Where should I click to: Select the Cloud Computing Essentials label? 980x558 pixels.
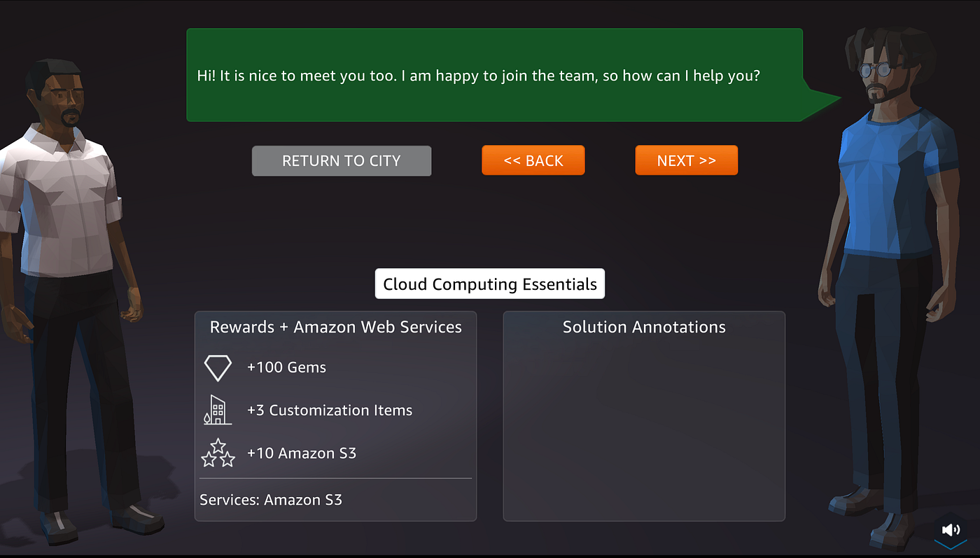490,284
